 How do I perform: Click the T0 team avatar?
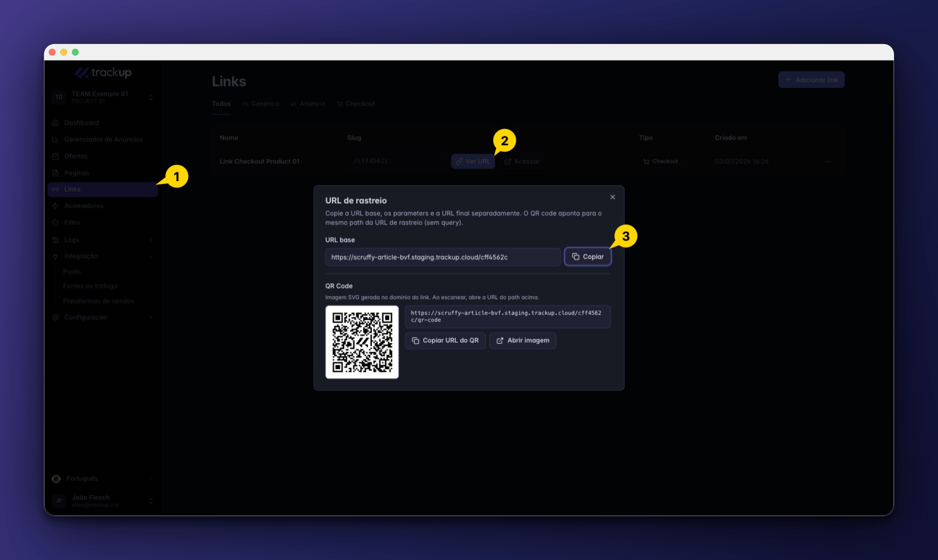click(59, 97)
